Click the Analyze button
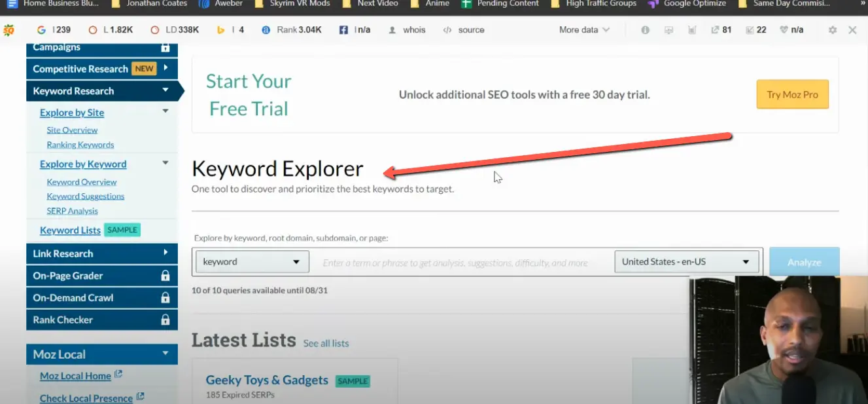The width and height of the screenshot is (868, 404). (x=804, y=261)
